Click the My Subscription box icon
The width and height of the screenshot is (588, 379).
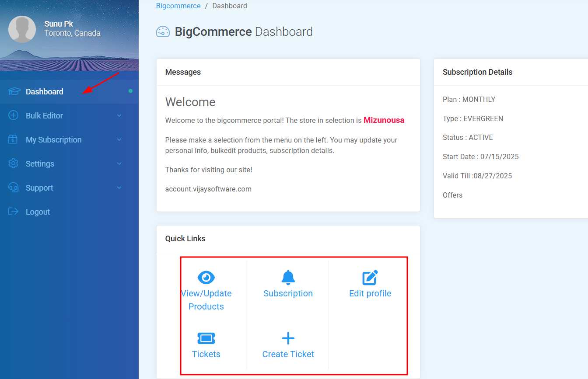click(x=14, y=139)
